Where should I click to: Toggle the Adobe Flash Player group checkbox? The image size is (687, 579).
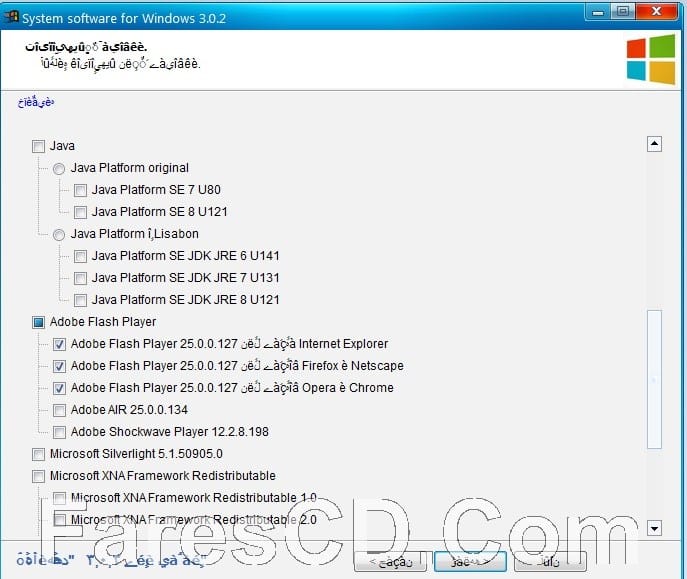pos(39,322)
